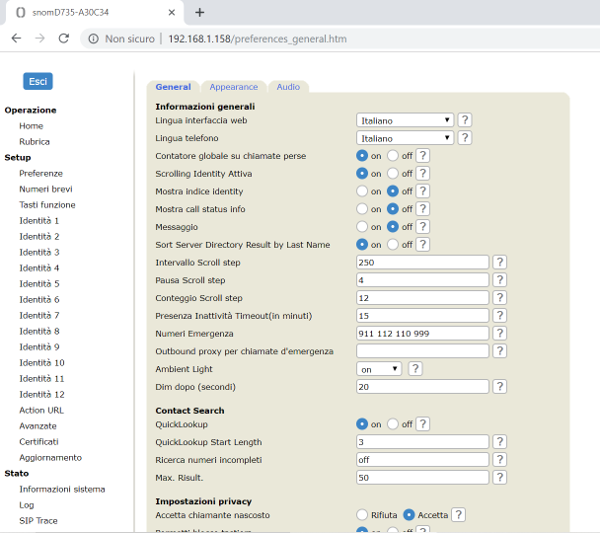Viewport: 600px width, 533px height.
Task: Open Preferenze in the sidebar
Action: [x=41, y=173]
